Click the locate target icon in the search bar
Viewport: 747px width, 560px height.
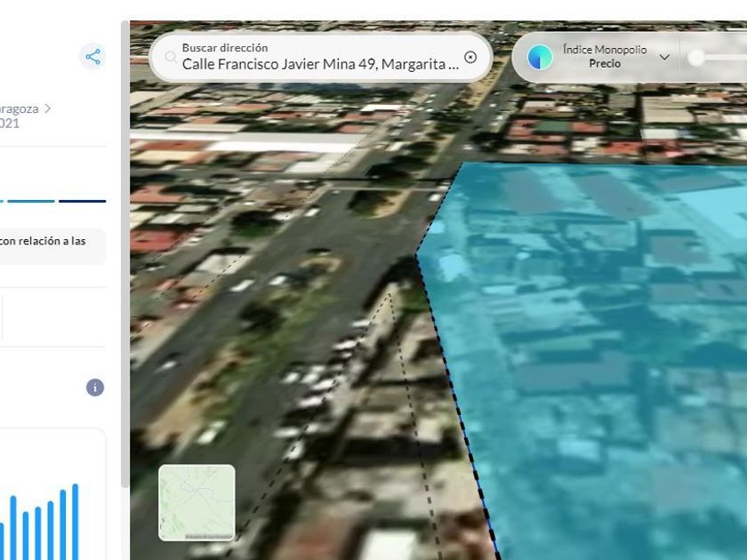click(x=470, y=57)
